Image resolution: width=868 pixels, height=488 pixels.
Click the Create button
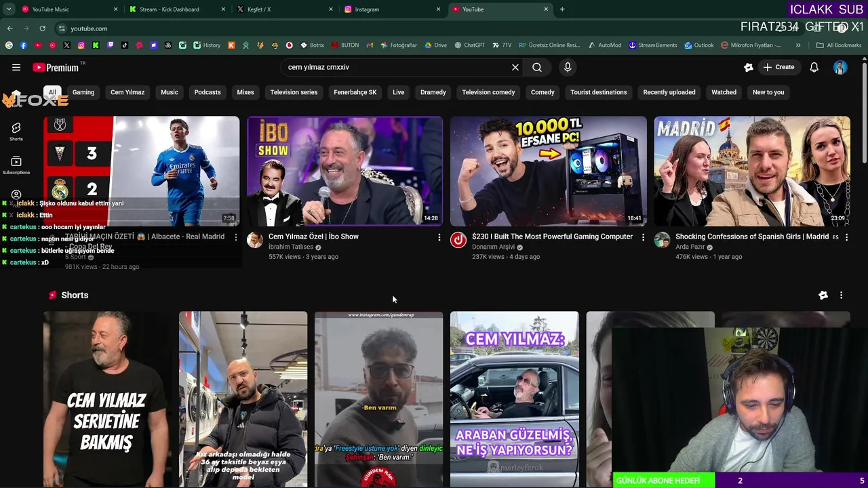pyautogui.click(x=778, y=67)
